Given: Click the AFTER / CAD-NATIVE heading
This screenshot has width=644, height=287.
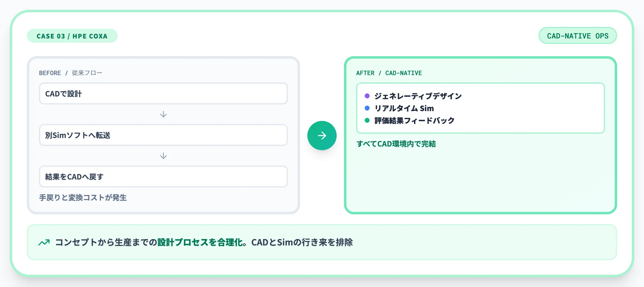Looking at the screenshot, I should [x=389, y=73].
